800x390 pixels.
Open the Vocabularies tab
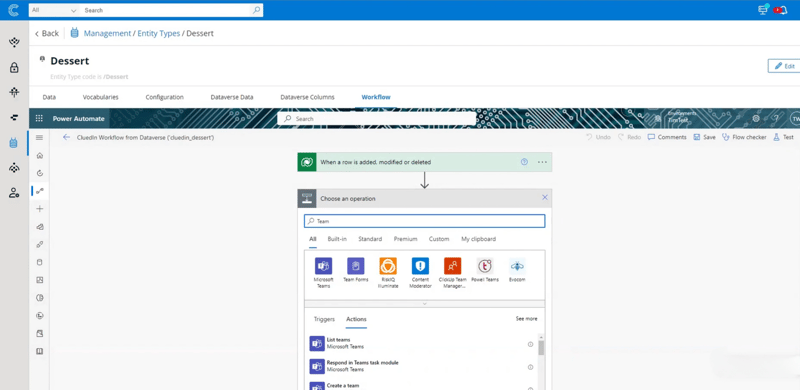101,97
